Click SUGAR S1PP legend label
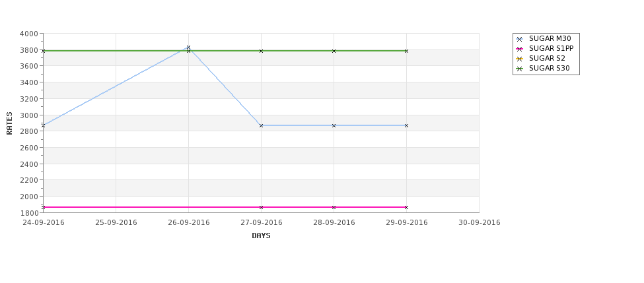Viewport: 644px width, 283px height. (551, 48)
